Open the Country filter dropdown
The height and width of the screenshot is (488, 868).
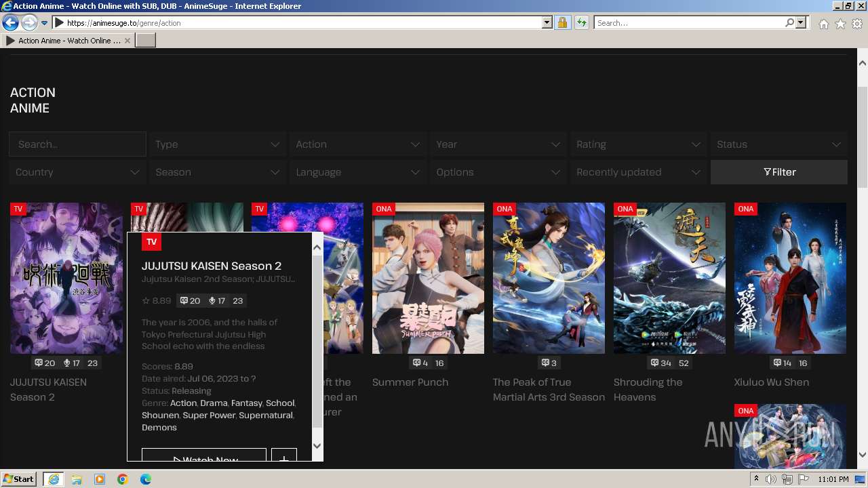coord(77,172)
